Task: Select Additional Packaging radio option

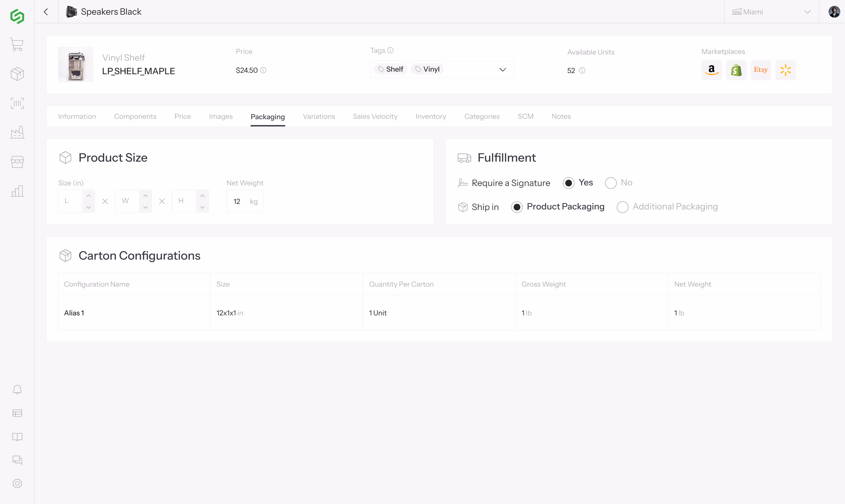Action: pyautogui.click(x=623, y=207)
